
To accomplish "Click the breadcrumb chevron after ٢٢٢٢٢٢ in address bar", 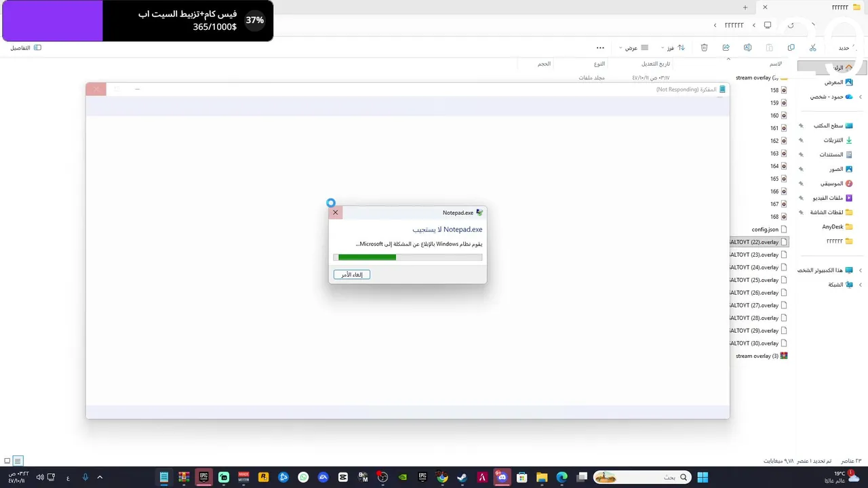I will point(715,25).
